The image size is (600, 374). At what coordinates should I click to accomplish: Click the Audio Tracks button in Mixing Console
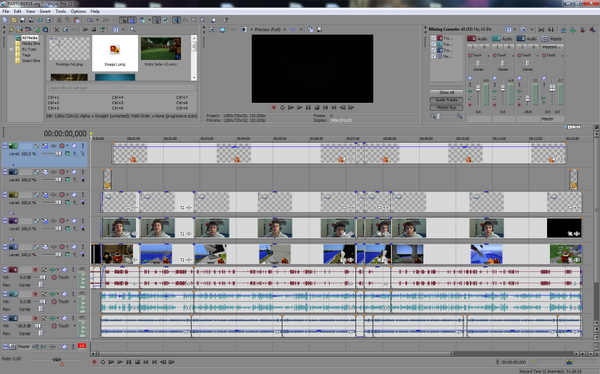click(446, 100)
